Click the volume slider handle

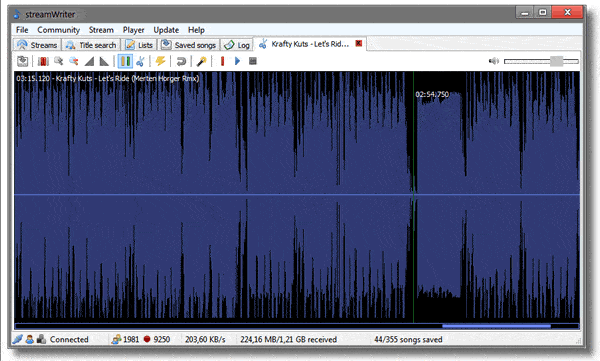[x=557, y=61]
